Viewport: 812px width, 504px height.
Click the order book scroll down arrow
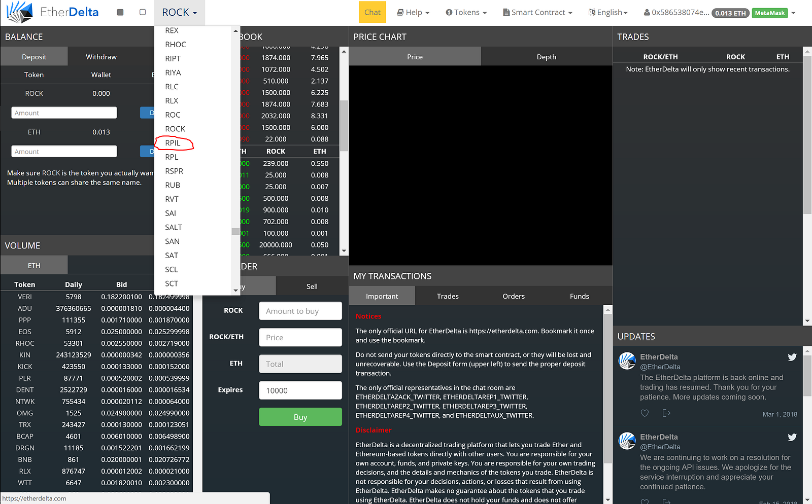(x=344, y=250)
